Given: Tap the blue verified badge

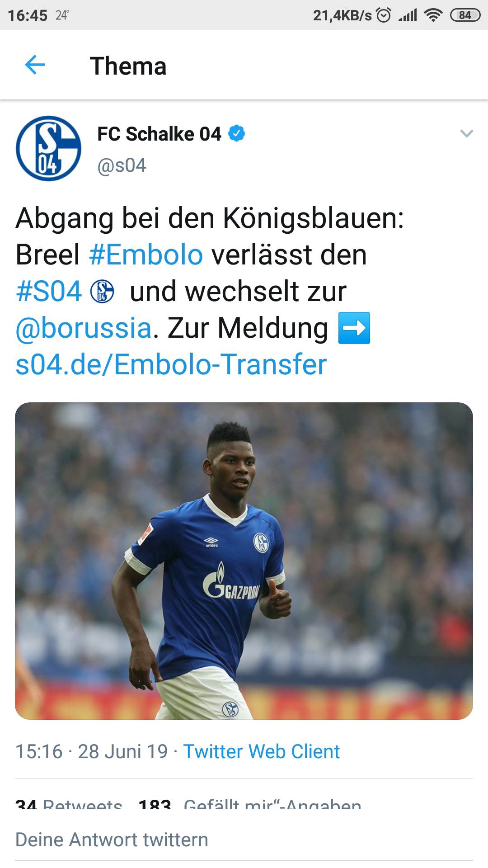Looking at the screenshot, I should click(236, 134).
